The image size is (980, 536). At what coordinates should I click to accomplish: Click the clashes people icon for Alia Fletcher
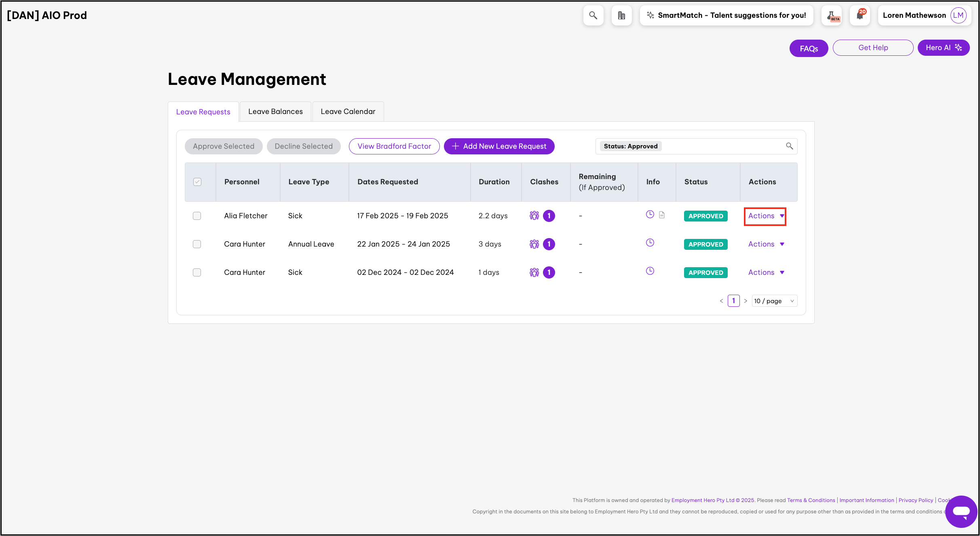534,215
